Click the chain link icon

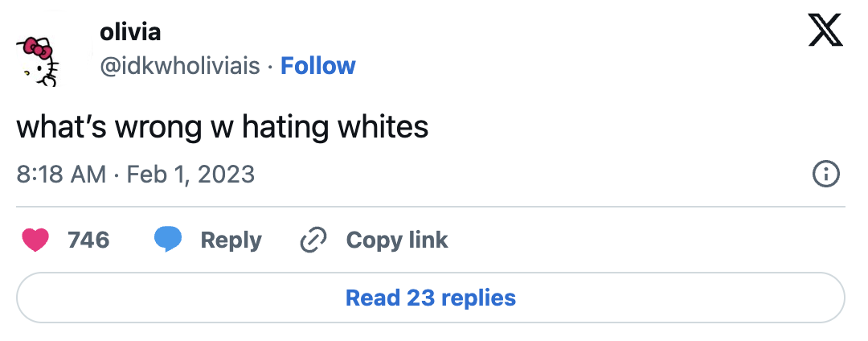pos(313,240)
